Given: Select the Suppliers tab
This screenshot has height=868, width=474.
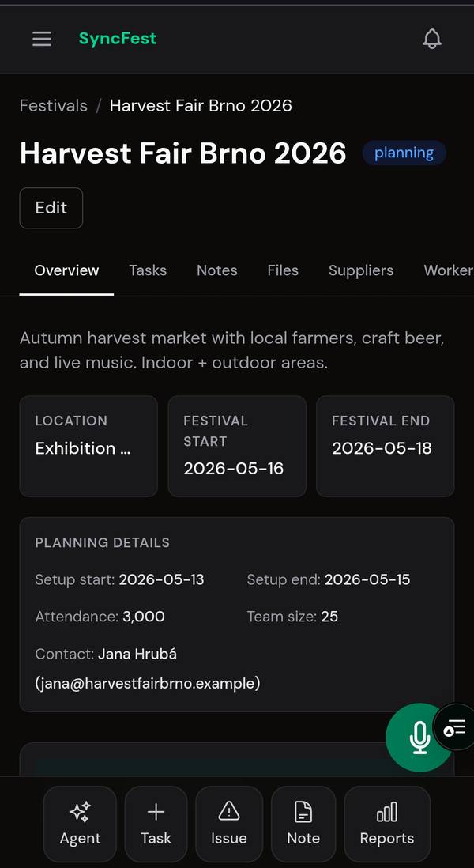Looking at the screenshot, I should [x=361, y=270].
